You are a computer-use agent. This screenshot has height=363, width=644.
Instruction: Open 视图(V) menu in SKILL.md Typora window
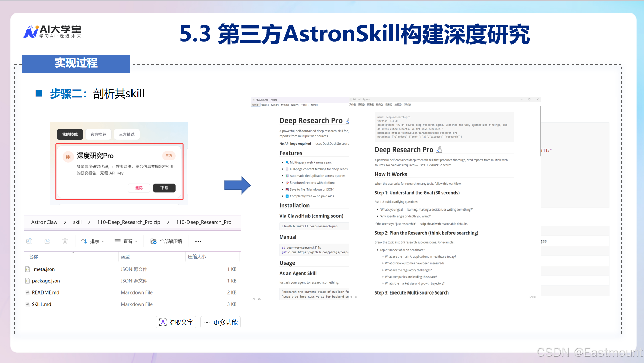(x=389, y=105)
